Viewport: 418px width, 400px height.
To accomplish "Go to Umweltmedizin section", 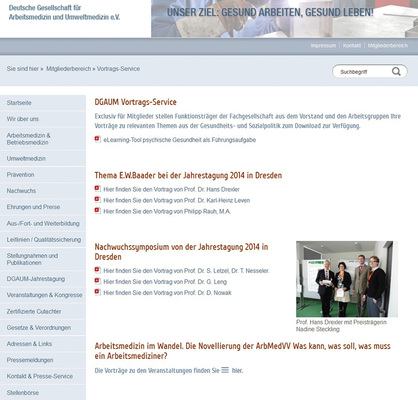I will tap(43, 158).
